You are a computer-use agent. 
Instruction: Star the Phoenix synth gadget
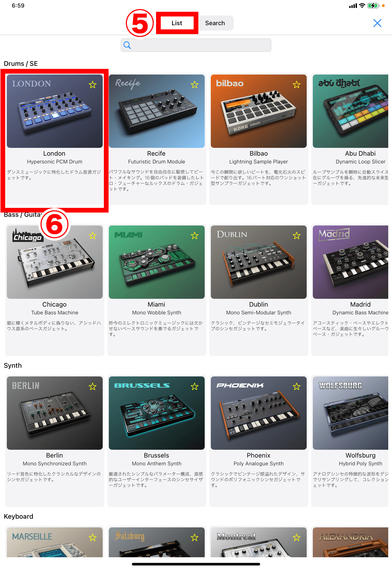click(296, 387)
